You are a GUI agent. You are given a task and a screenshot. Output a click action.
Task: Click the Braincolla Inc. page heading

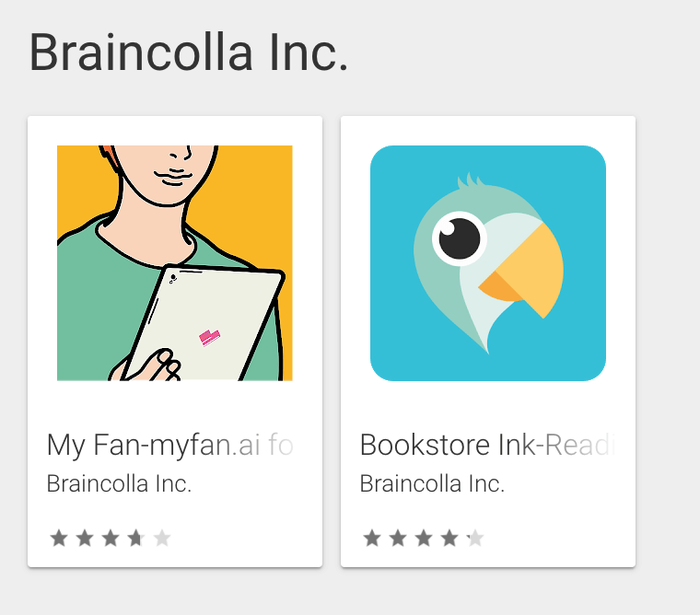[189, 52]
